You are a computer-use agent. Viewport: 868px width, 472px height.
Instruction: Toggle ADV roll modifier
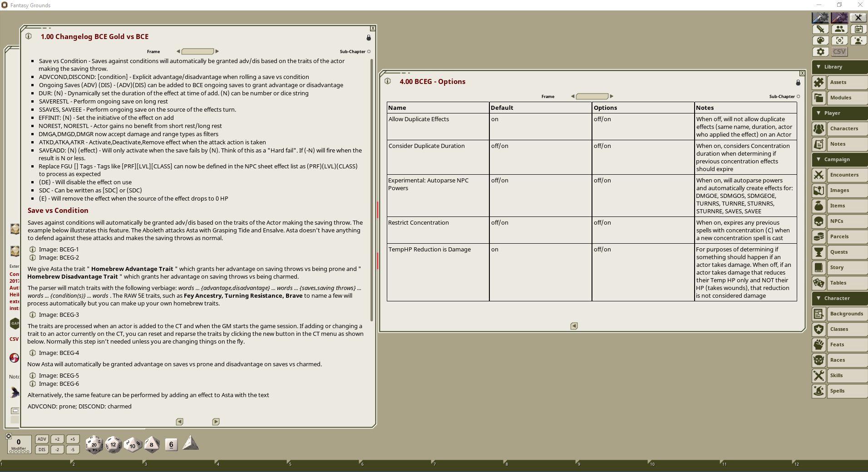tap(42, 439)
